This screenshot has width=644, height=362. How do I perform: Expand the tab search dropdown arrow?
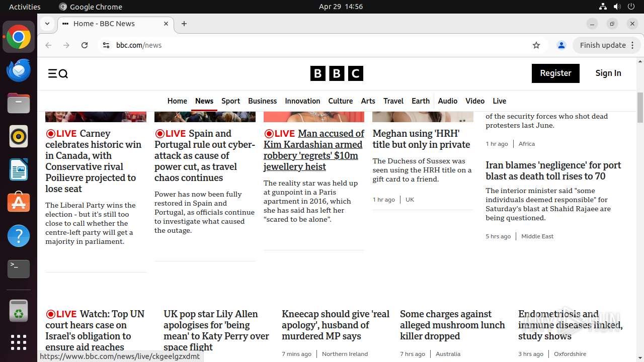[x=47, y=24]
